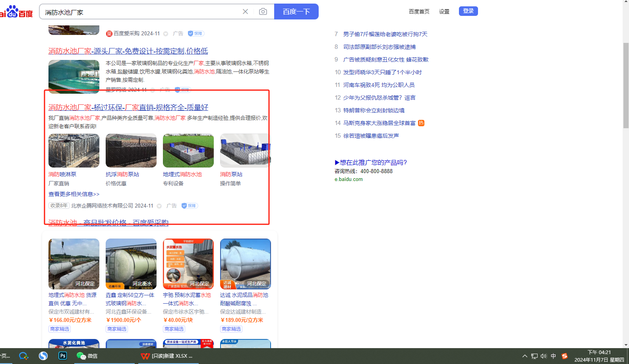
Task: Click the 消防喷淋泵 product thumbnail
Action: tap(74, 150)
